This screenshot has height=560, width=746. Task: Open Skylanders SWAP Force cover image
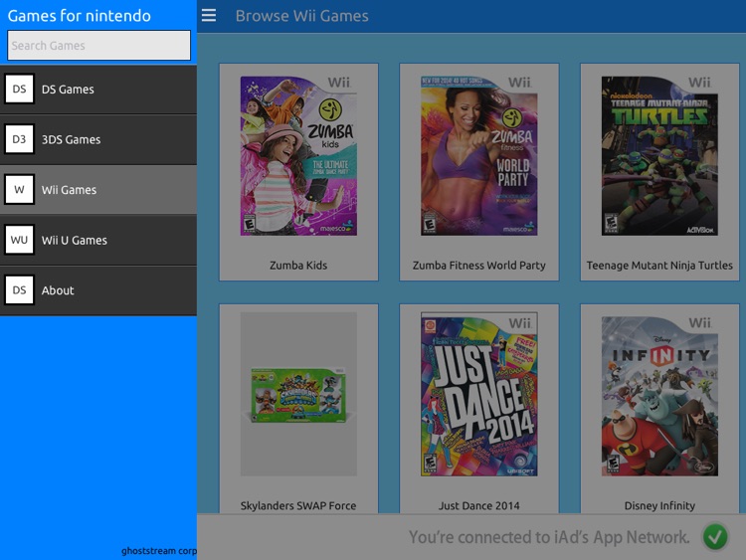point(298,394)
